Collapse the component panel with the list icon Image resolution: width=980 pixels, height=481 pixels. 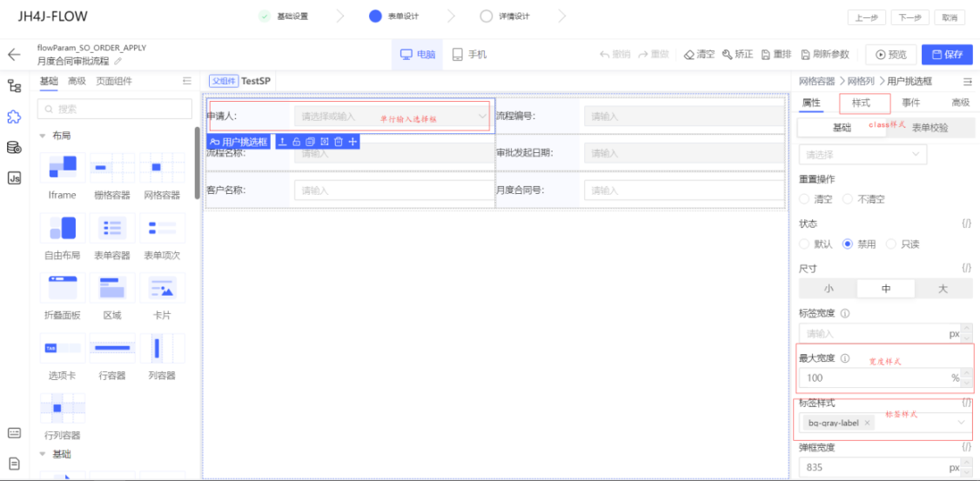(186, 81)
